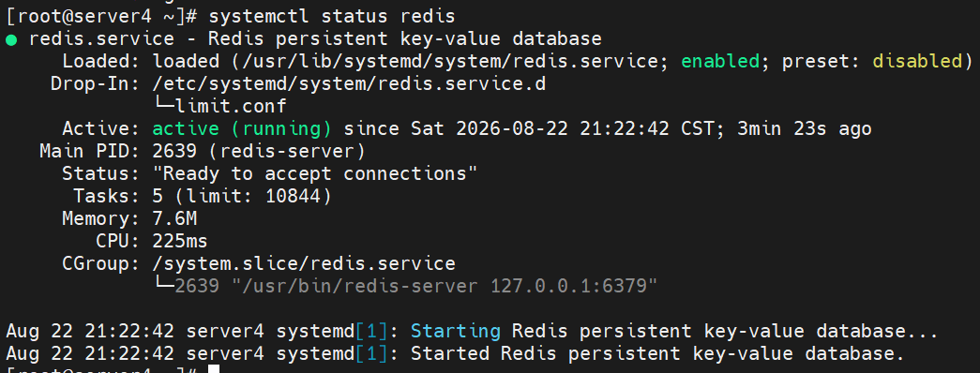Image resolution: width=980 pixels, height=373 pixels.
Task: Click the CGroup path /system.slice/redis.service
Action: click(x=304, y=263)
